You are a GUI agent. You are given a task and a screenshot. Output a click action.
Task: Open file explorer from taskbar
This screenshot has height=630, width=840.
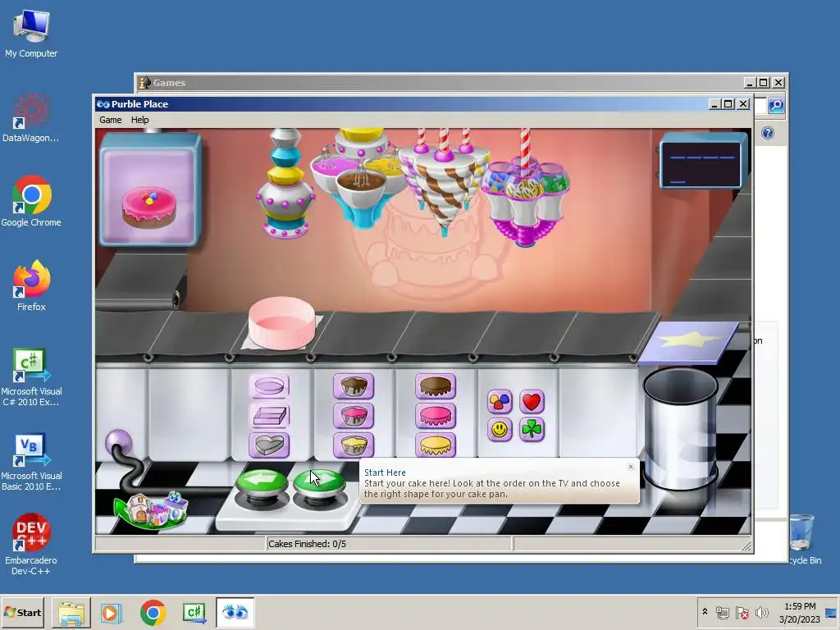tap(71, 613)
